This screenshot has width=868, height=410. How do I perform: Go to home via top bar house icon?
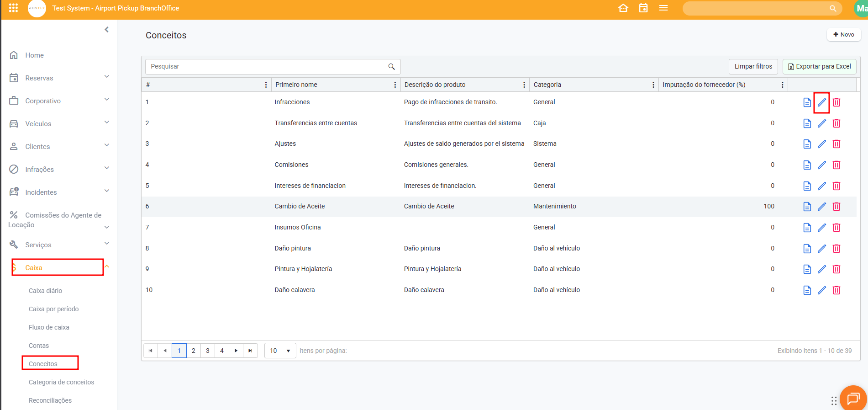point(623,8)
